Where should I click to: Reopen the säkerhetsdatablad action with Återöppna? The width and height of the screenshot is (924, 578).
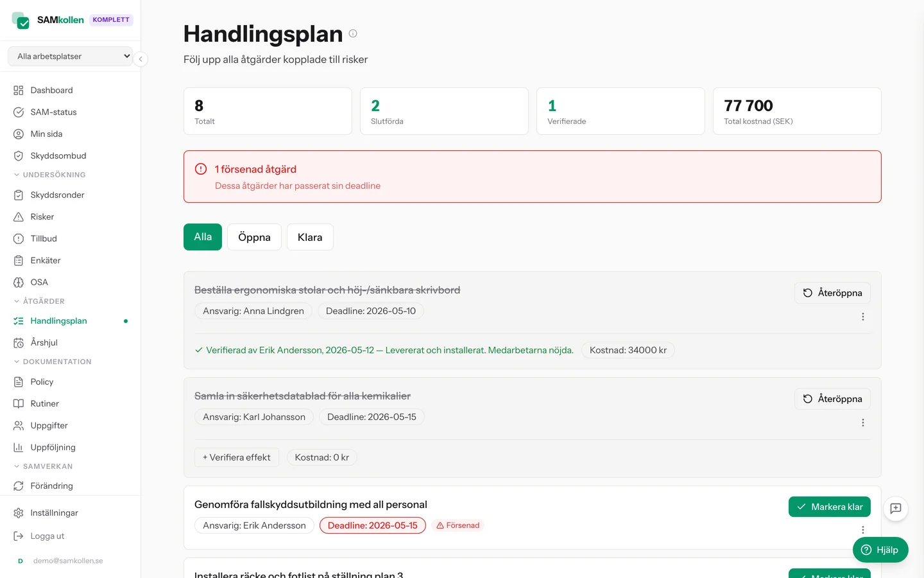click(832, 399)
